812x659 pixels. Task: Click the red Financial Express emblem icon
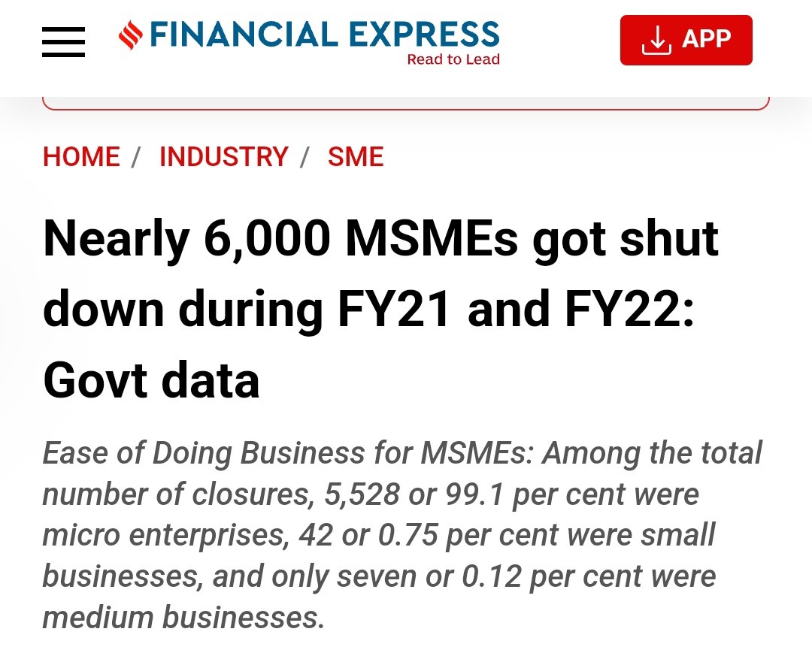tap(131, 35)
